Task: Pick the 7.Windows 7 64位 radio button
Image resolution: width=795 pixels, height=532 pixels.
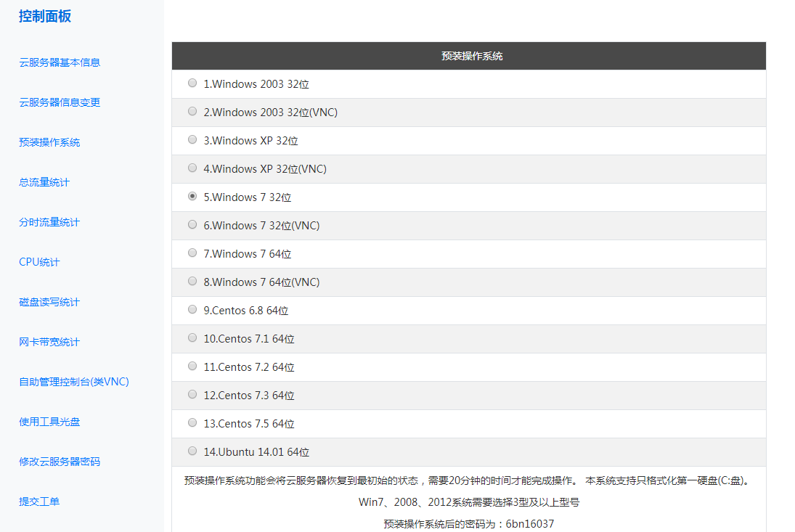Action: tap(192, 253)
